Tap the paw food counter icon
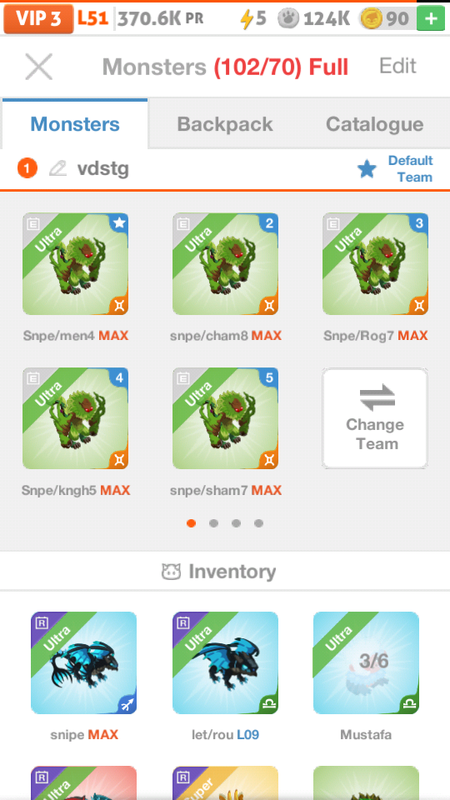The width and height of the screenshot is (450, 800). pyautogui.click(x=288, y=19)
